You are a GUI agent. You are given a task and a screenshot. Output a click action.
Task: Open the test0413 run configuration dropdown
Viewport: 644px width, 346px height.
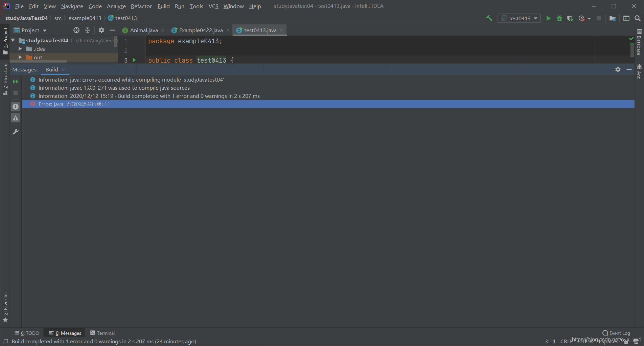click(x=535, y=18)
